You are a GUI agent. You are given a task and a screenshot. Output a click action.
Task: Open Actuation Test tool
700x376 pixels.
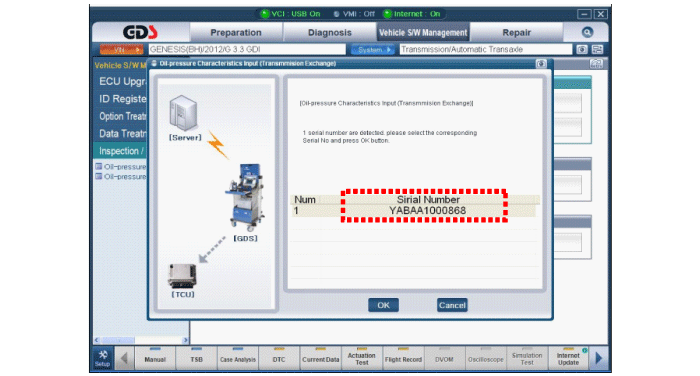coord(362,358)
